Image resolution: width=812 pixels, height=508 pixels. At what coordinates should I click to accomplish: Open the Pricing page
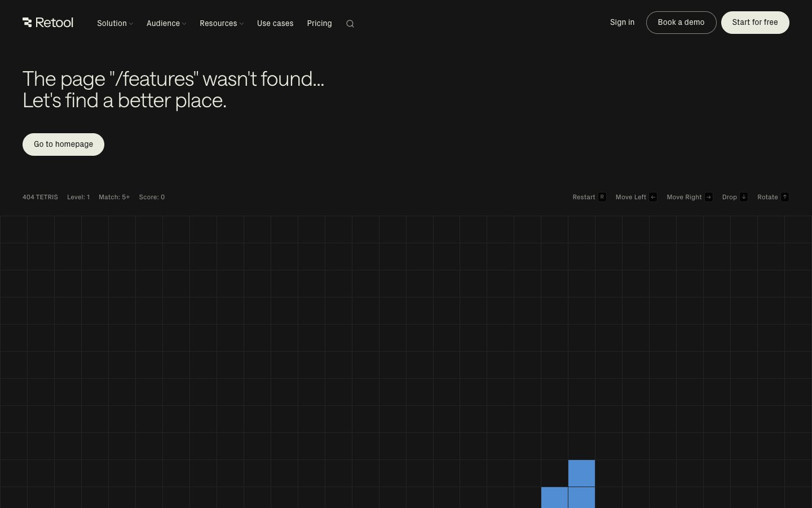(319, 24)
